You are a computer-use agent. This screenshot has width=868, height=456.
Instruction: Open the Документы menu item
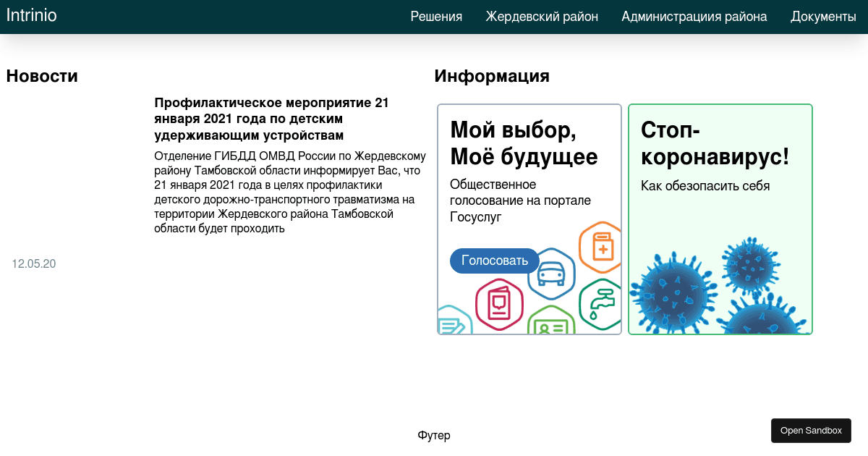pyautogui.click(x=823, y=17)
